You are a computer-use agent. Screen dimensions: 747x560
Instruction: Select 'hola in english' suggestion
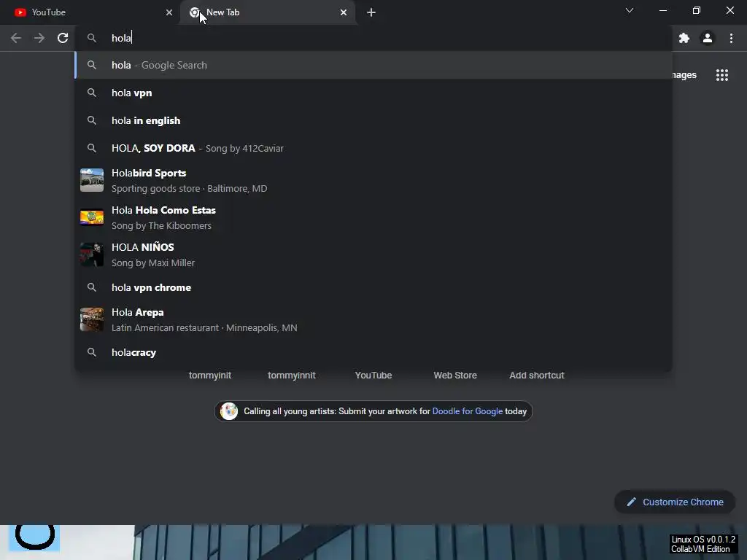[373, 120]
